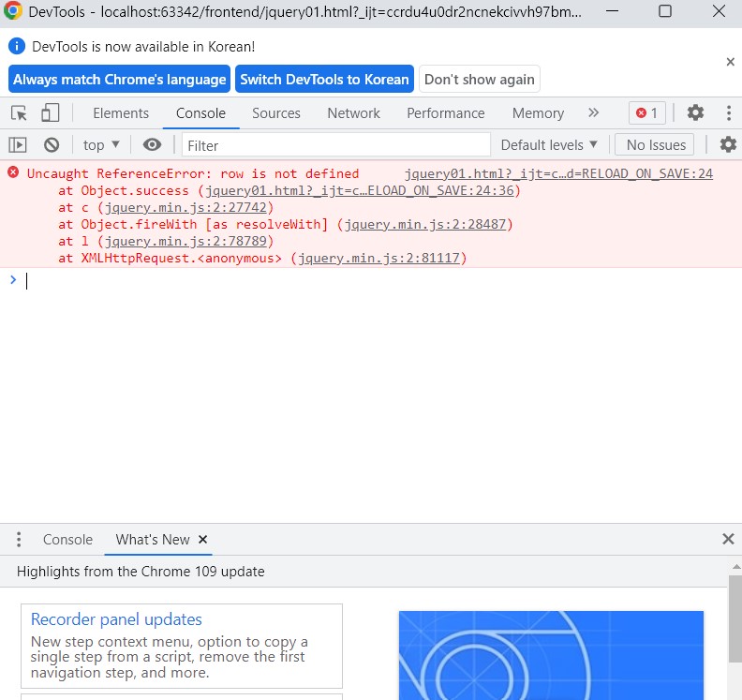Select the What's New drawer tab
This screenshot has width=742, height=700.
click(153, 540)
